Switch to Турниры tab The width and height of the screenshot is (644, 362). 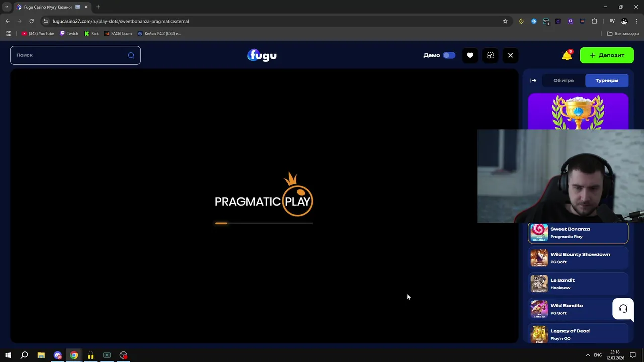point(607,80)
